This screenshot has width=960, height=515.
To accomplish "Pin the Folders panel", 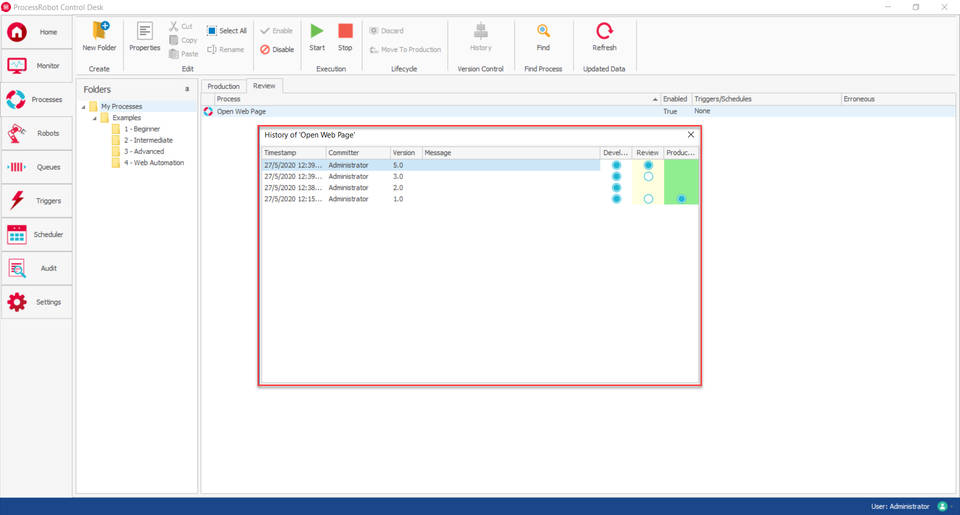I will (x=187, y=89).
